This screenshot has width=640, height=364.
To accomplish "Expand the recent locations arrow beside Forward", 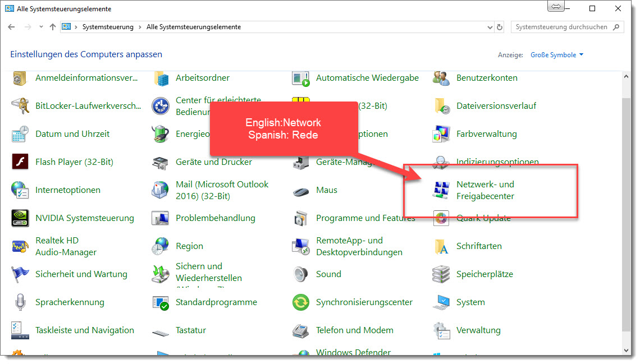I will click(41, 27).
